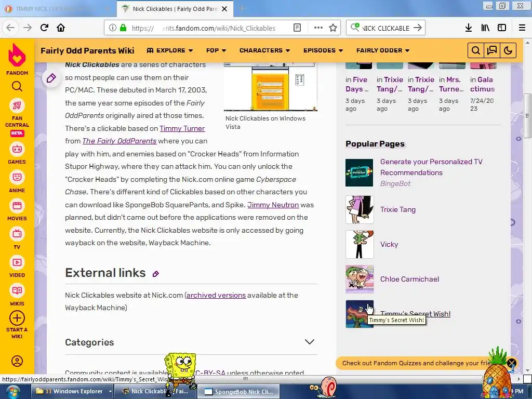View Nick Clickables on Windows Vista image
This screenshot has width=532, height=399.
(x=270, y=87)
